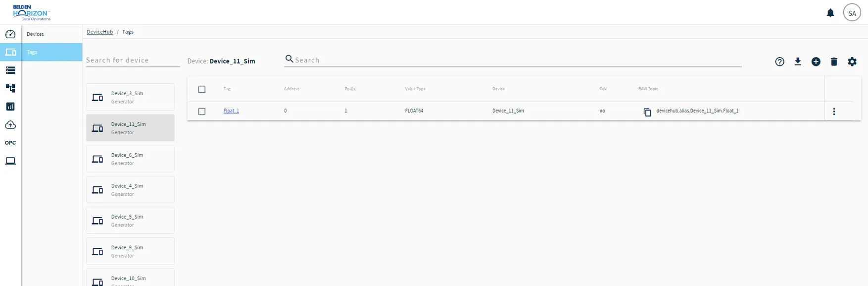
Task: Open the cloud upload icon in sidebar
Action: (10, 125)
